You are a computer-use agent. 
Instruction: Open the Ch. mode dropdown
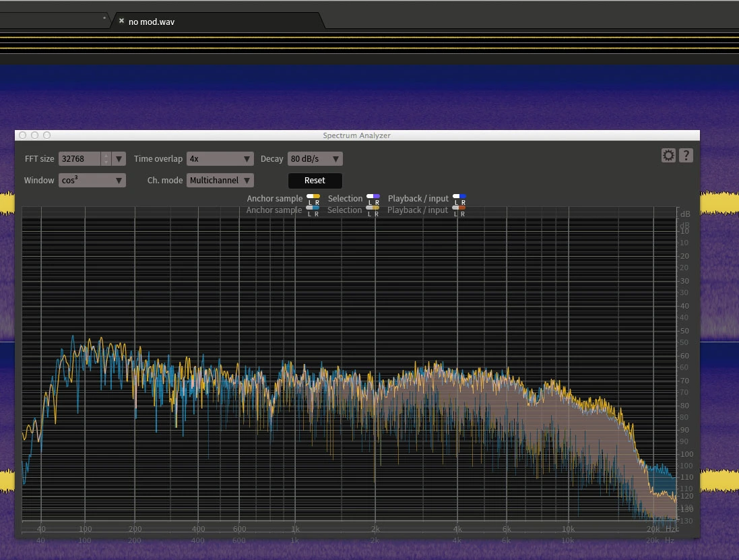pyautogui.click(x=220, y=181)
